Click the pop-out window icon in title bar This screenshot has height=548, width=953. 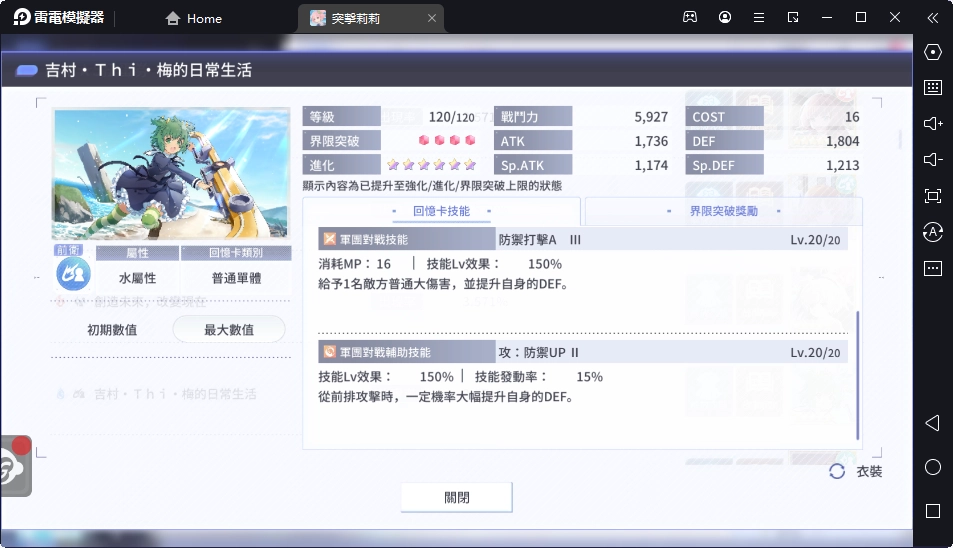[793, 18]
